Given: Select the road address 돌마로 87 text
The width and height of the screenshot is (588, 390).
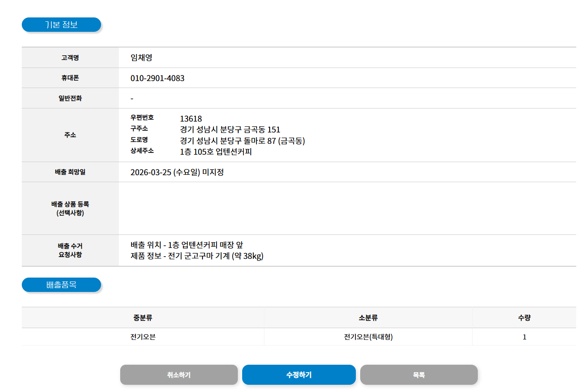Looking at the screenshot, I should pyautogui.click(x=242, y=141).
